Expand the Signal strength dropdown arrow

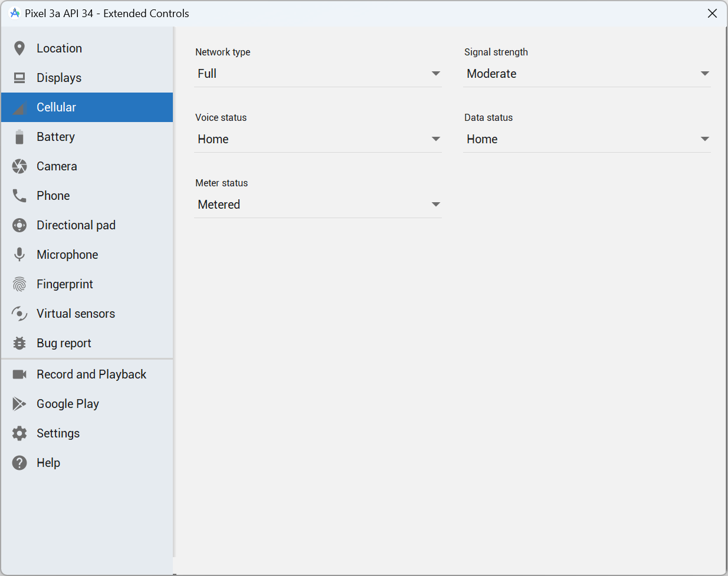pyautogui.click(x=705, y=74)
